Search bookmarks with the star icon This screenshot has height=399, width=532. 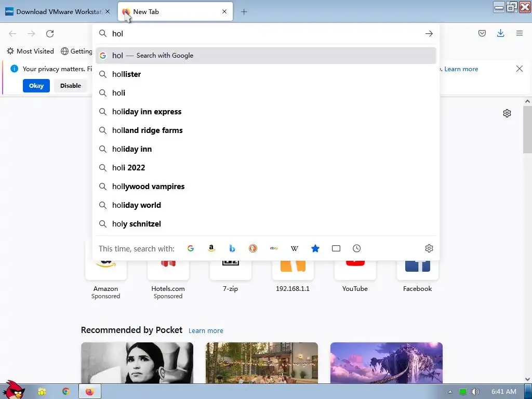click(315, 248)
